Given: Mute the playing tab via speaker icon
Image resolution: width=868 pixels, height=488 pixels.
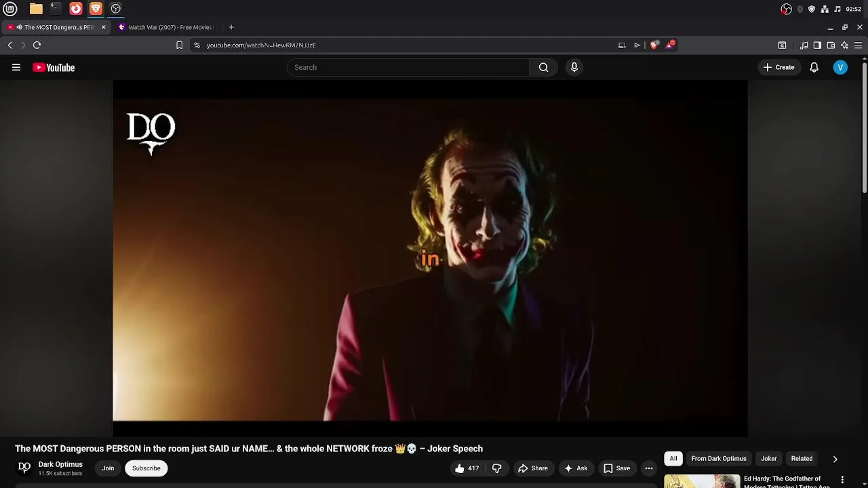Looking at the screenshot, I should pos(19,27).
